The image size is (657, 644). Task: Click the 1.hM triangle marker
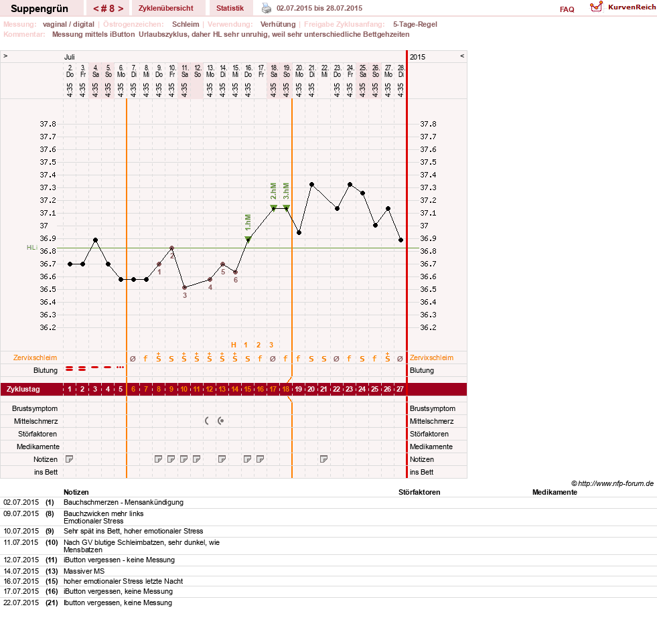(248, 239)
